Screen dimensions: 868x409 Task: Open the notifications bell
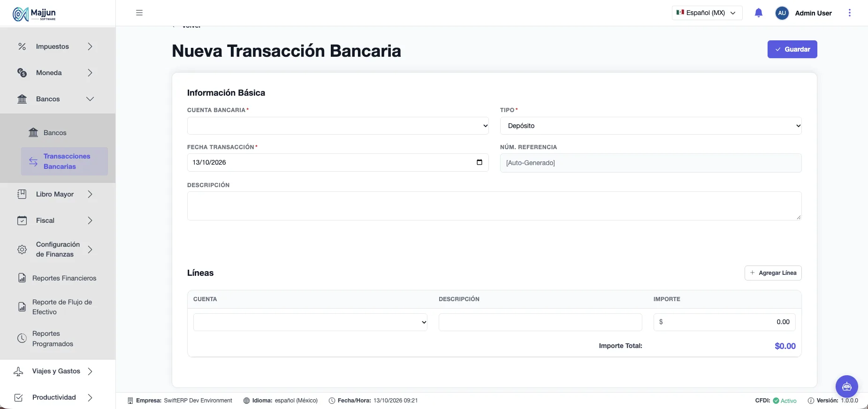(759, 13)
